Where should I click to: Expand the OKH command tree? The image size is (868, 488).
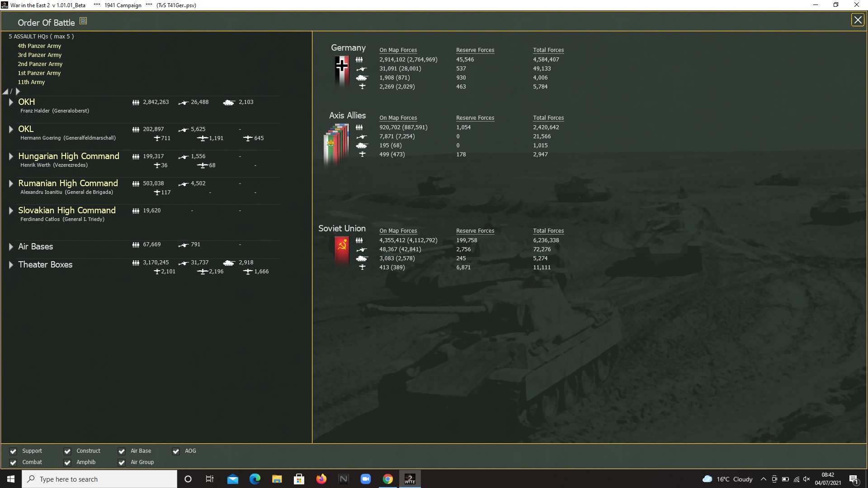pyautogui.click(x=11, y=102)
